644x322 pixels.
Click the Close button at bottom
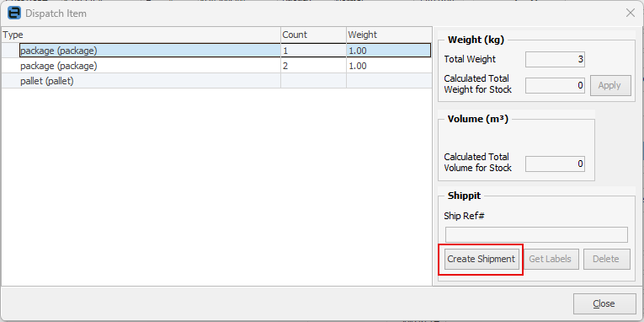pyautogui.click(x=604, y=304)
